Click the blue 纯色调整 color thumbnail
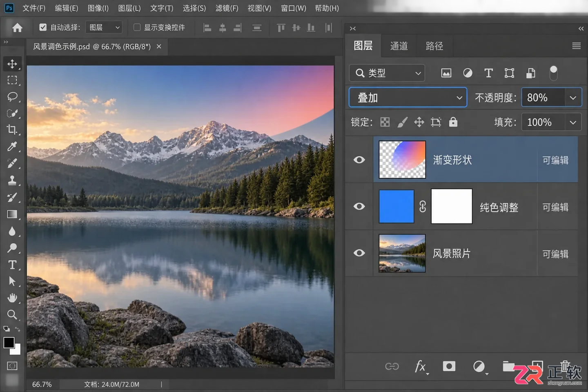 [x=396, y=206]
